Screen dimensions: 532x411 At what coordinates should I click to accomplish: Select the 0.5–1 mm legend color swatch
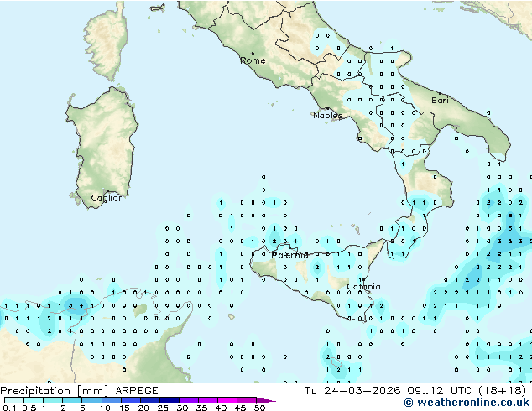point(34,400)
